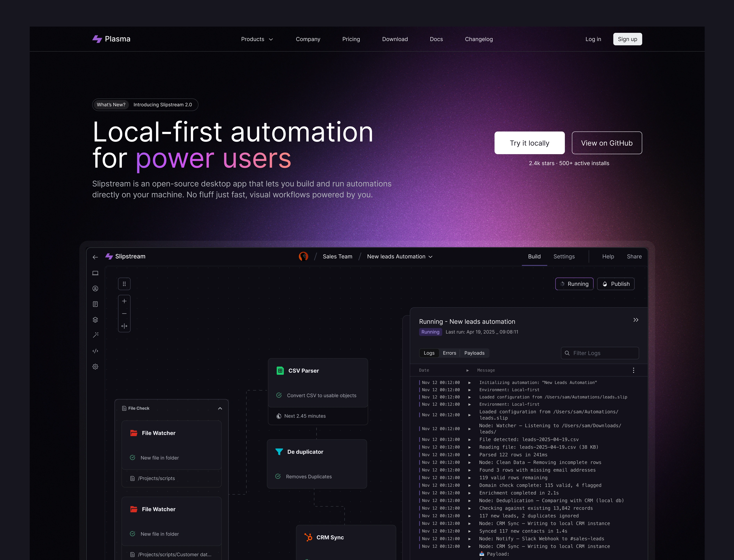This screenshot has width=734, height=560.
Task: Open the laptop icon in sidebar
Action: tap(95, 273)
